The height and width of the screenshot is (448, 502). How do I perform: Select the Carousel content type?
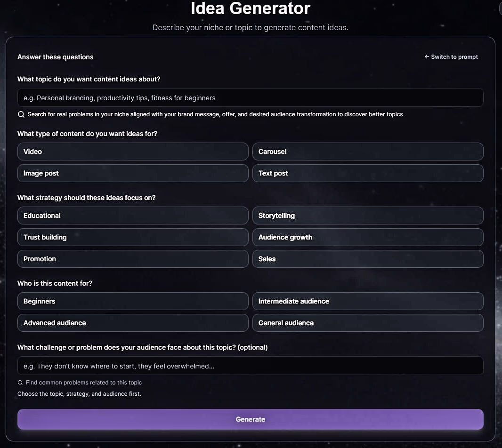pyautogui.click(x=368, y=152)
